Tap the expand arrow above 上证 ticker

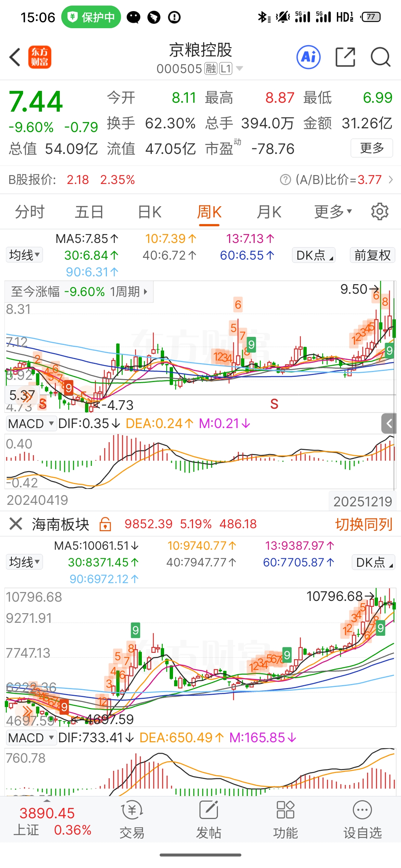coord(47,800)
